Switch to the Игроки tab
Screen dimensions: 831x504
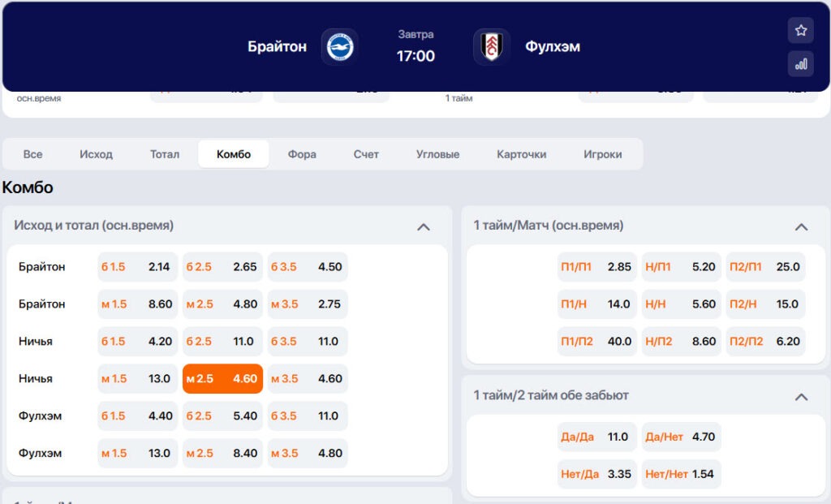(603, 154)
